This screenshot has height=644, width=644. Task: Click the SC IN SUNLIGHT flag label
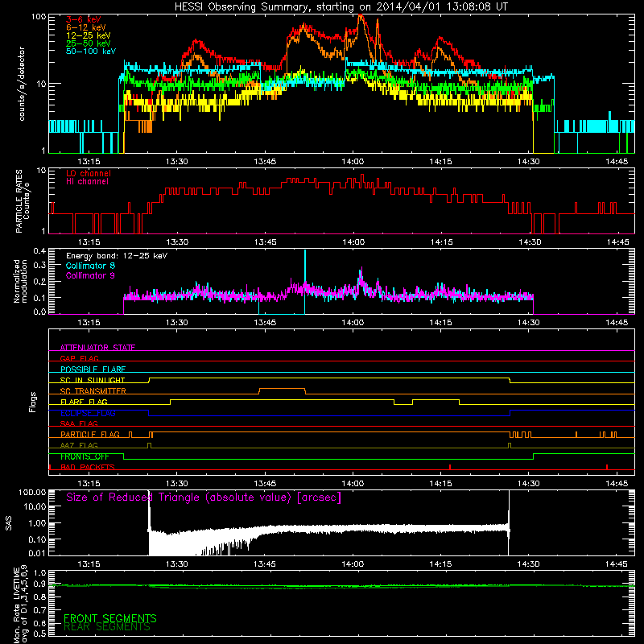[x=93, y=380]
